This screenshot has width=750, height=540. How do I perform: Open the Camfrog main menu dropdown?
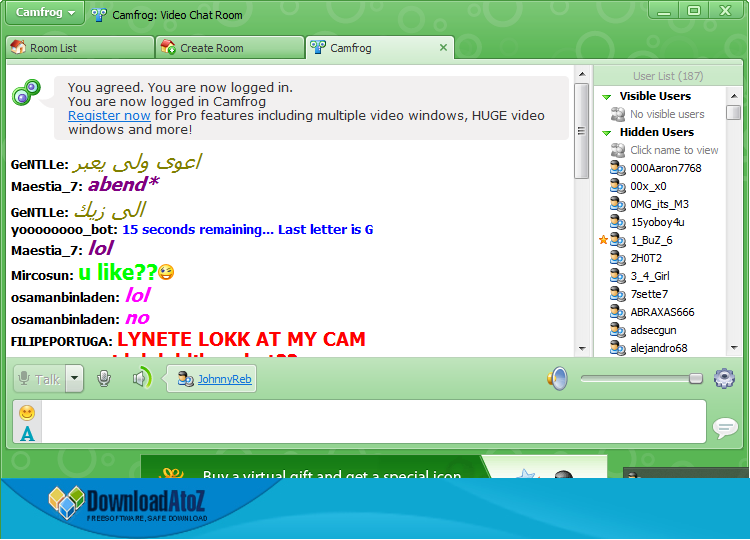coord(44,12)
